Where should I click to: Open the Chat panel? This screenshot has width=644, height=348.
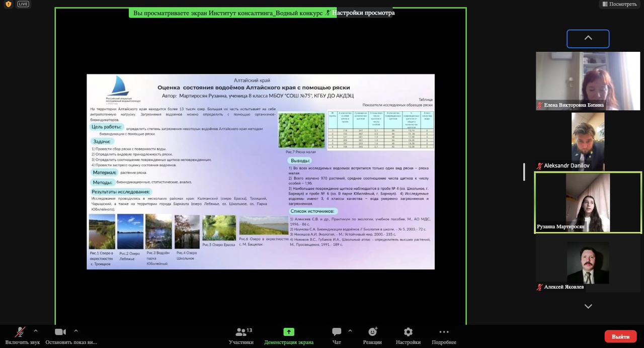click(x=337, y=332)
